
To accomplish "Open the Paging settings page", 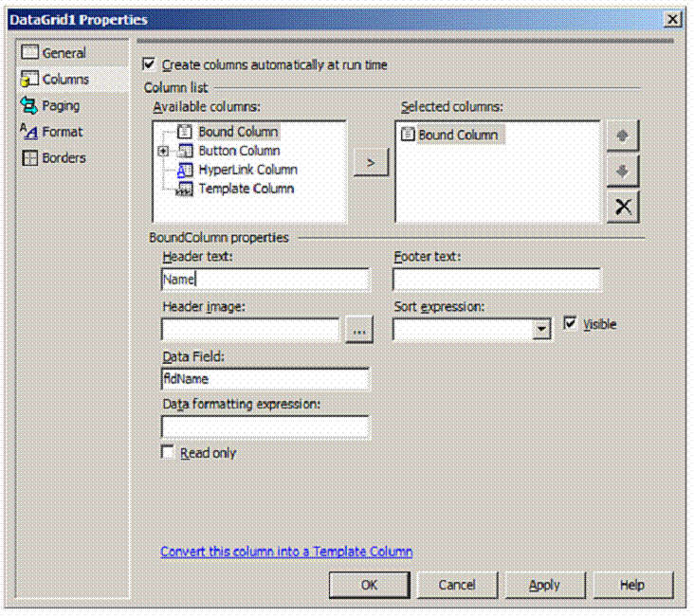I will (x=61, y=106).
